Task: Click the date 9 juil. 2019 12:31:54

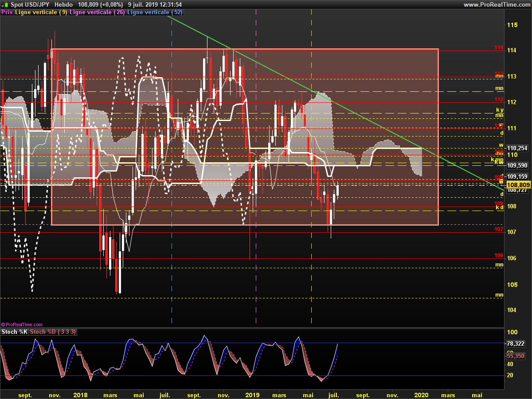Action: coord(155,4)
